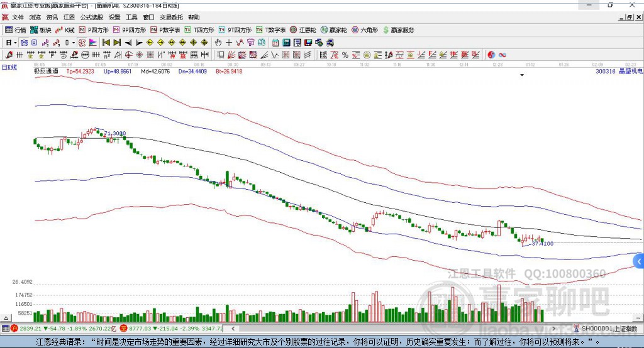Click the truck icon at toolbar end
644x348 pixels.
click(x=330, y=43)
